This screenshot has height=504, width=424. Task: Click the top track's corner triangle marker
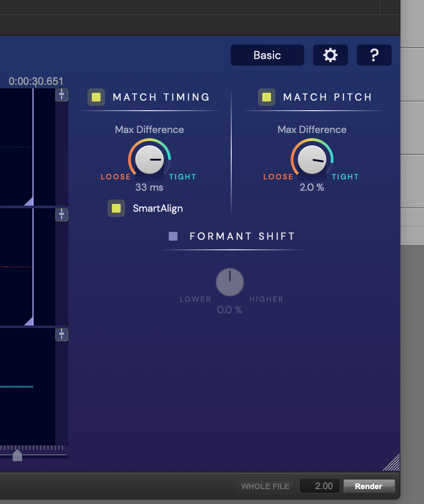coord(29,201)
